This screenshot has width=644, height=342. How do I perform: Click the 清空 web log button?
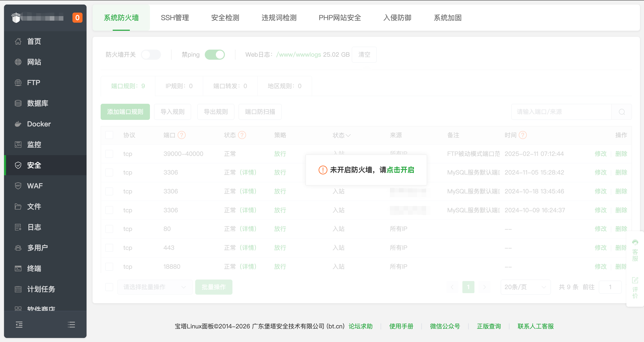click(364, 55)
